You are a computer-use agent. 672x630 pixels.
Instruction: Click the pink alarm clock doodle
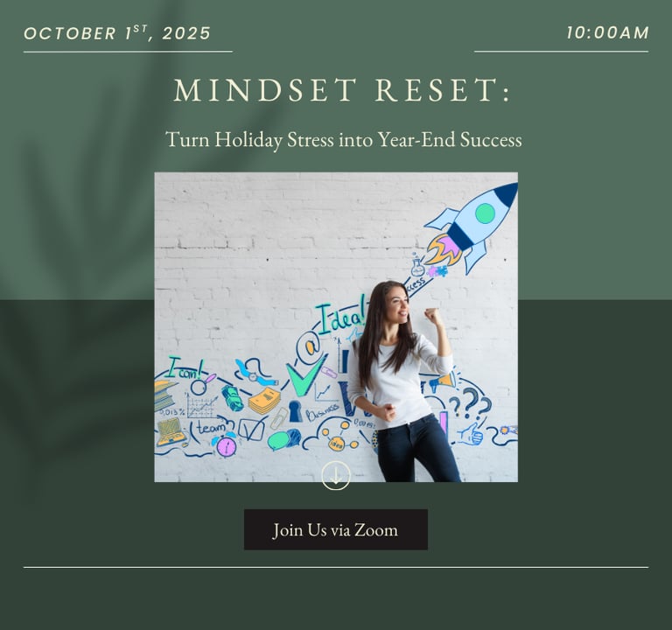coord(227,445)
